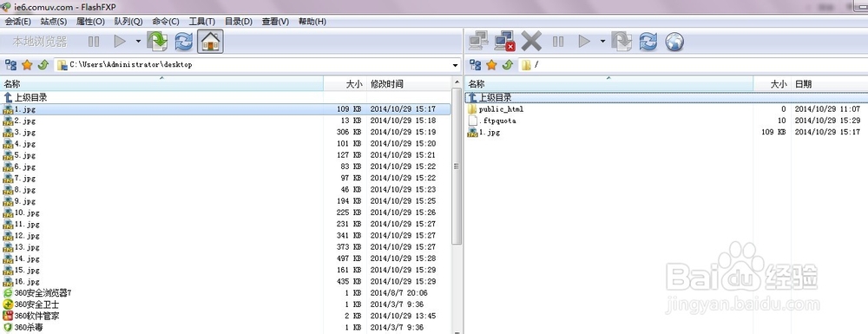Select local file 7.jpg
This screenshot has height=334, width=868.
(x=226, y=178)
